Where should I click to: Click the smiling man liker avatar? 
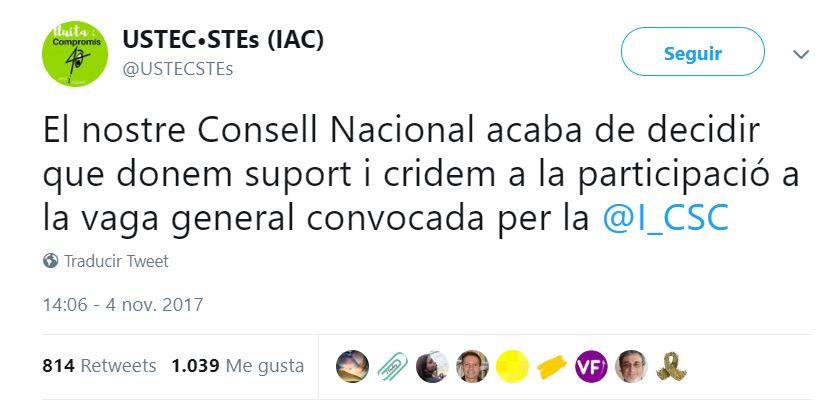click(472, 367)
